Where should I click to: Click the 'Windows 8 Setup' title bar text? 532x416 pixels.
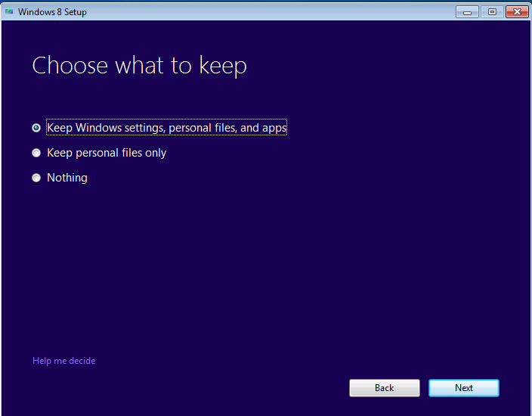click(x=52, y=11)
